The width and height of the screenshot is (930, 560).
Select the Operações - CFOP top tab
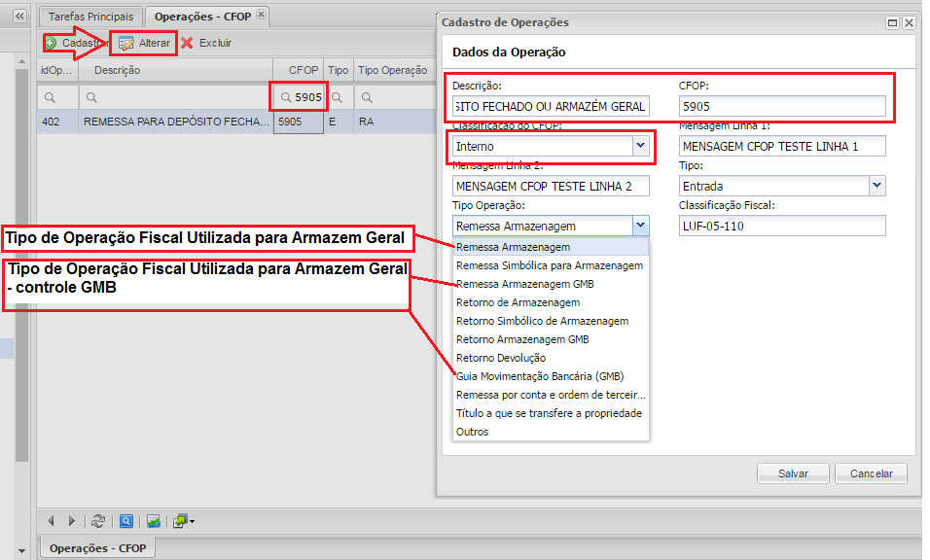202,17
